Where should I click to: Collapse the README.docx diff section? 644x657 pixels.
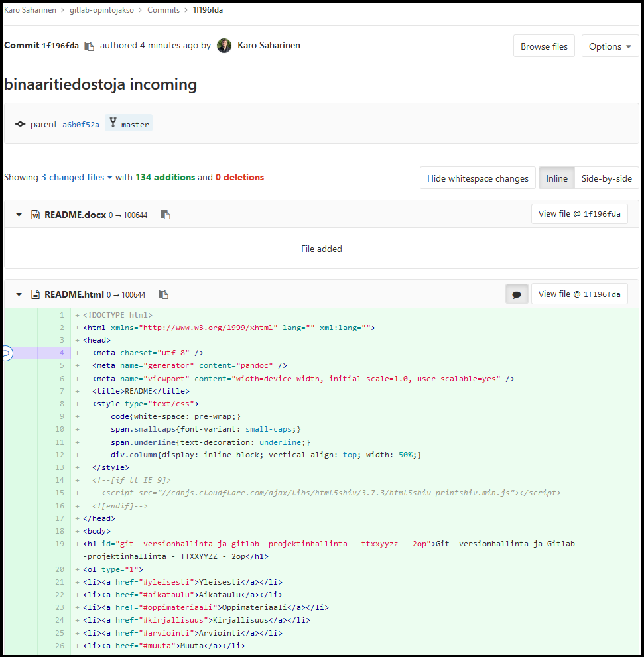coord(19,215)
